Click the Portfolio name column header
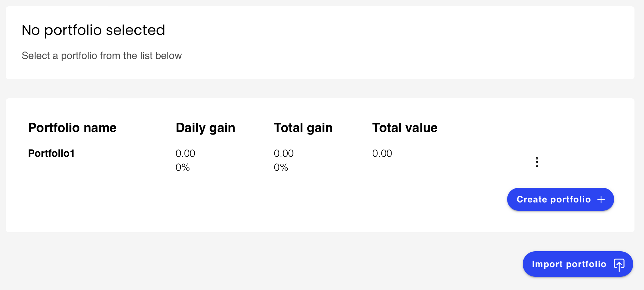 72,128
